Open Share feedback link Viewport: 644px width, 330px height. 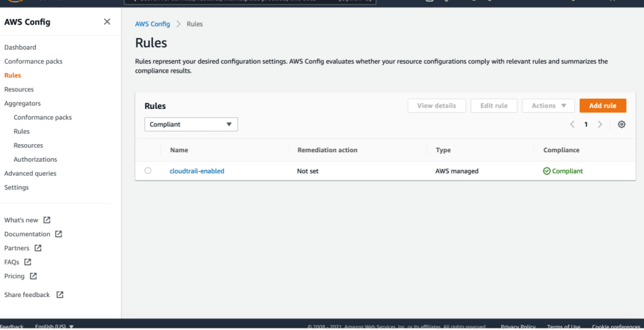(26, 295)
